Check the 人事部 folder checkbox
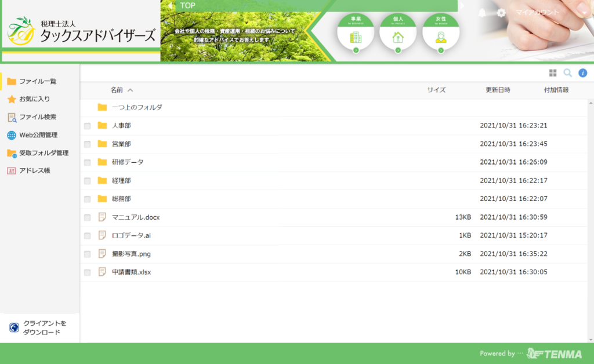The image size is (594, 364). [x=88, y=126]
